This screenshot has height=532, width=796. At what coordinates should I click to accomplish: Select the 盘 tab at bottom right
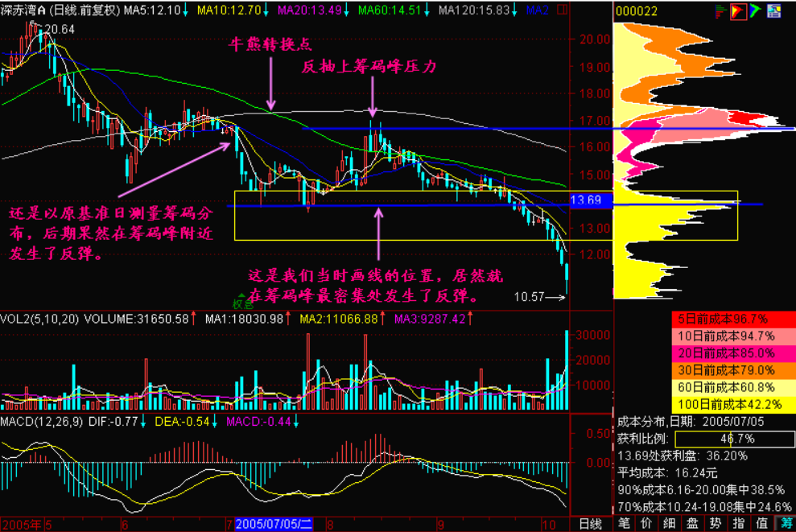693,524
